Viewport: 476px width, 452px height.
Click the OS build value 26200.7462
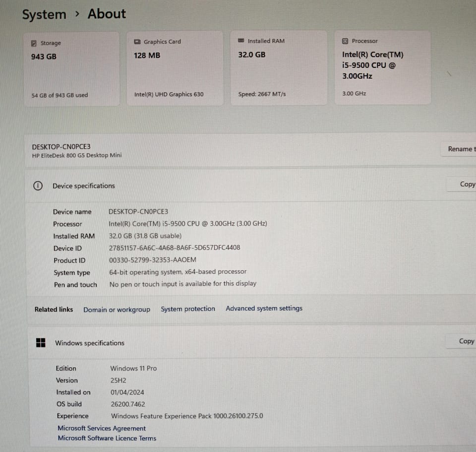point(128,404)
